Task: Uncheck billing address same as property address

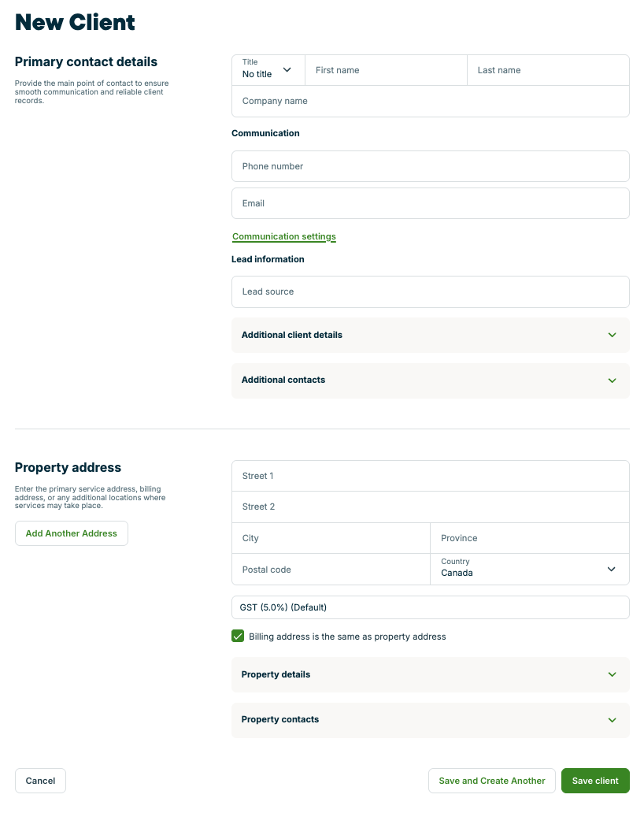Action: coord(237,636)
